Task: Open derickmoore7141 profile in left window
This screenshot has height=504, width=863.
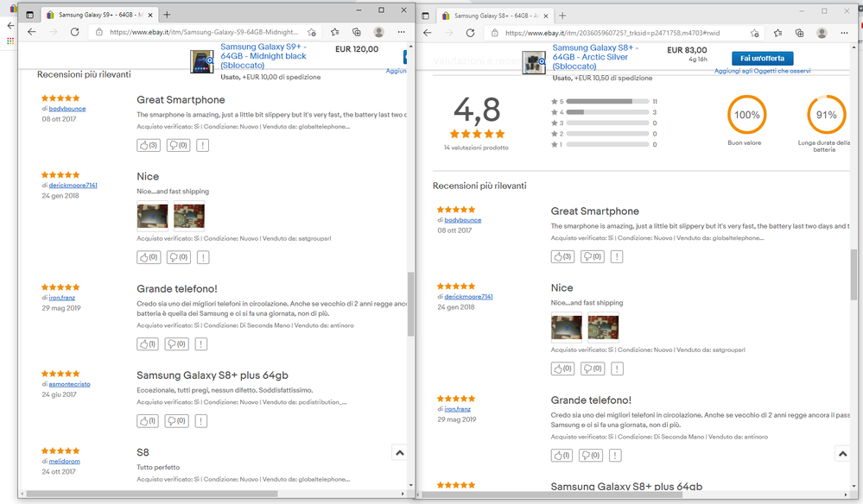Action: click(73, 186)
